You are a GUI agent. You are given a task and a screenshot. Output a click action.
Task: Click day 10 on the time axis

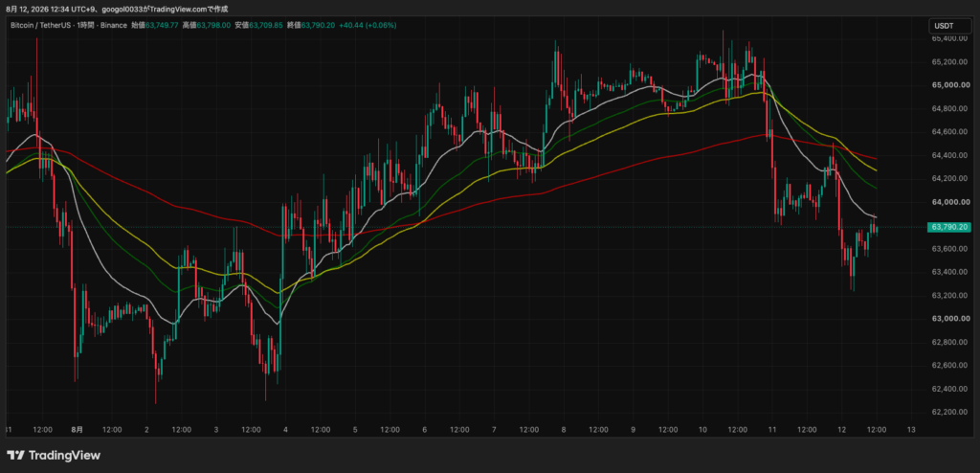(x=702, y=430)
